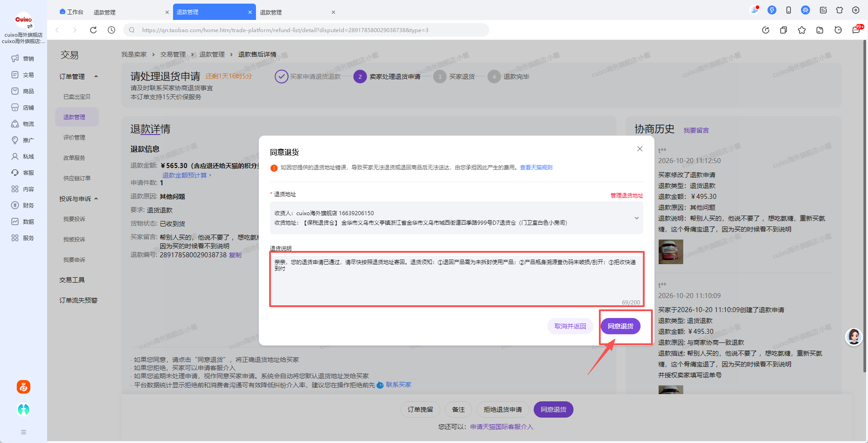Click the 订单挽留 button

420,409
